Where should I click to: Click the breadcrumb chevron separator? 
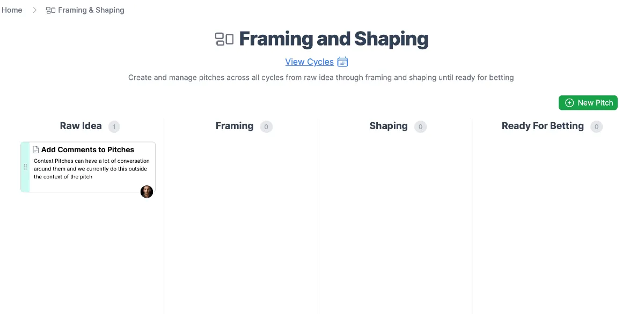tap(35, 10)
